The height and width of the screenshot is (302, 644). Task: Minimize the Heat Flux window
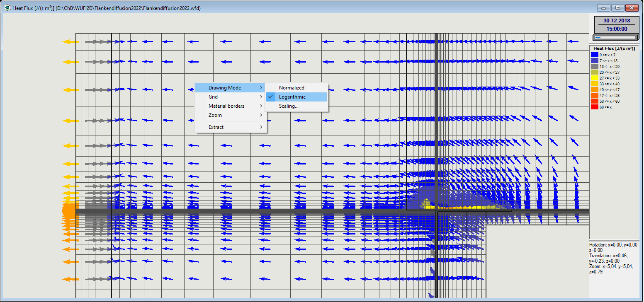tap(603, 7)
